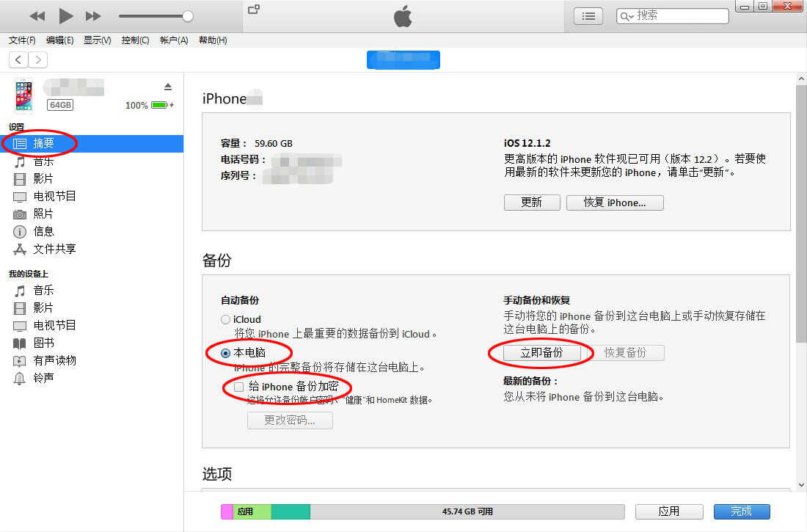Image resolution: width=807 pixels, height=532 pixels.
Task: Click the 应用 storage bar segment
Action: [x=252, y=511]
